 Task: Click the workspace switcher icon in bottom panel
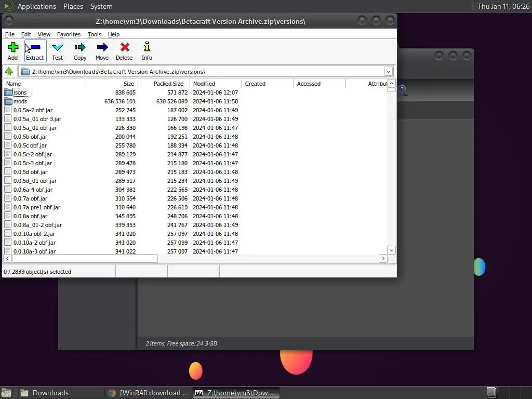[x=491, y=393]
